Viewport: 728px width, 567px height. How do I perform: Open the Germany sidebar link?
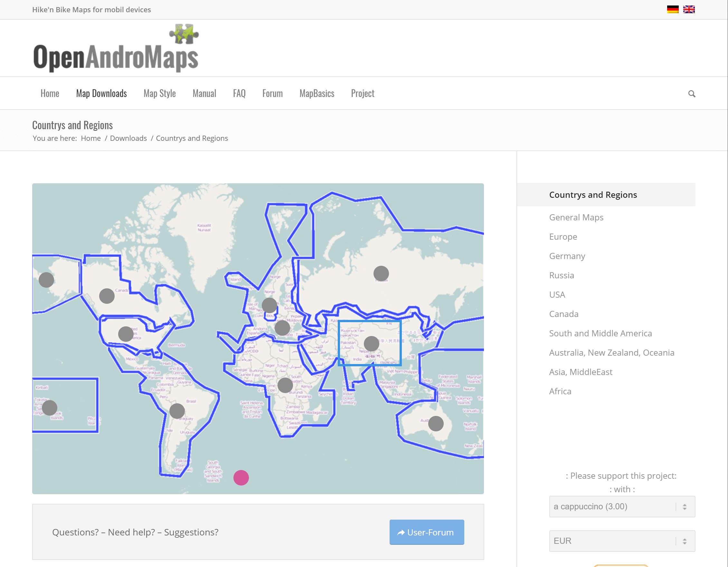click(x=567, y=256)
